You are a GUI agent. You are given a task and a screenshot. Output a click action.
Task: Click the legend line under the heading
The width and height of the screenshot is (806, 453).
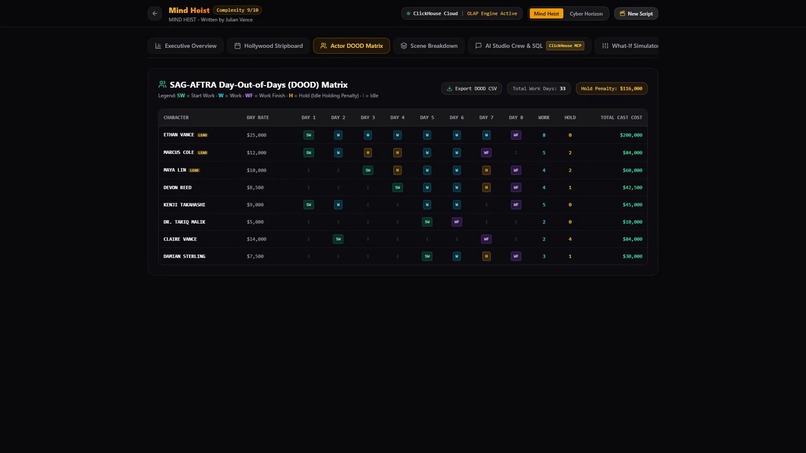[268, 96]
